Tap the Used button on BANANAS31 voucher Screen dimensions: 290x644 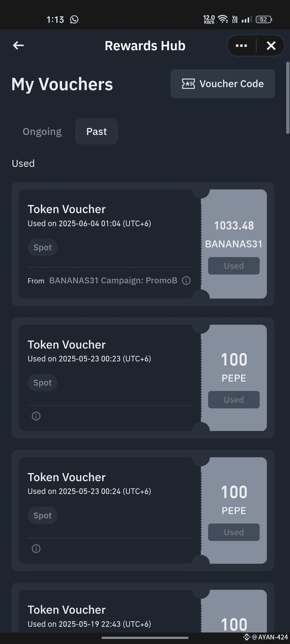pos(234,266)
